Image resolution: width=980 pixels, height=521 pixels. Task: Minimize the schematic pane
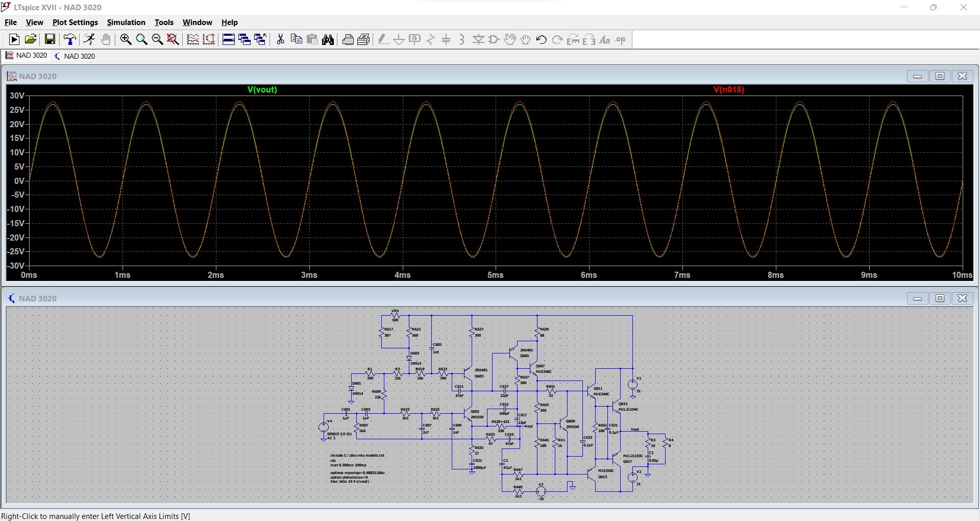(x=917, y=298)
